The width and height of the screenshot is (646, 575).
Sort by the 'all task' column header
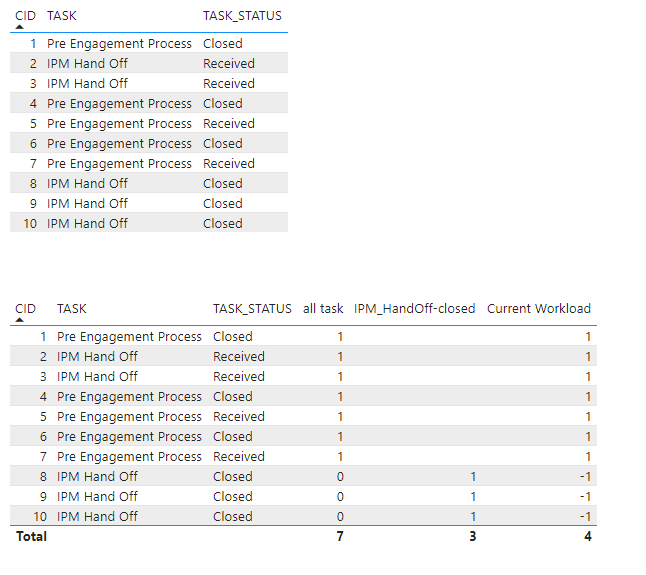click(x=323, y=309)
